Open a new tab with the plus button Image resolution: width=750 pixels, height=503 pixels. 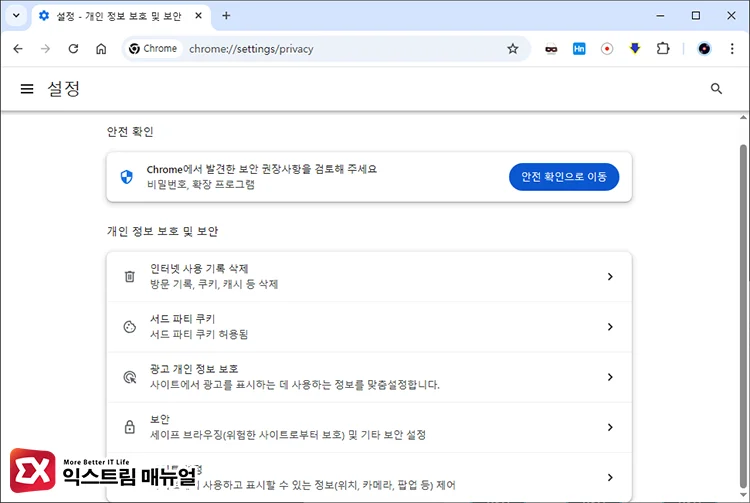click(226, 16)
